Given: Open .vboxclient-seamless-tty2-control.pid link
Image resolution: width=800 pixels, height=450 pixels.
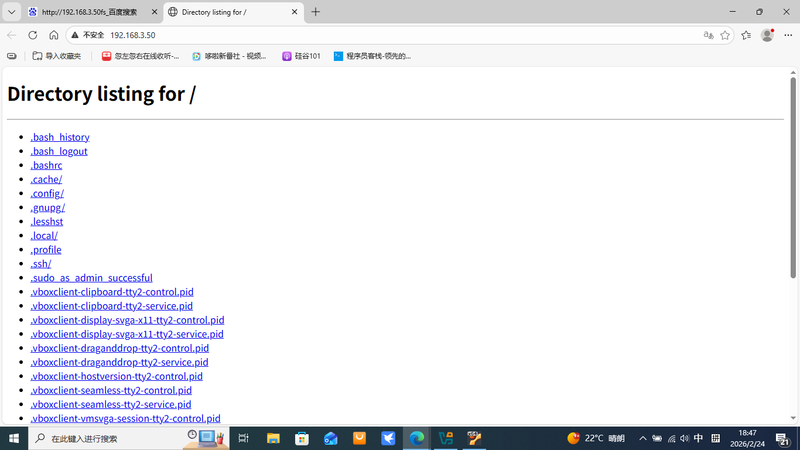Looking at the screenshot, I should [x=111, y=390].
